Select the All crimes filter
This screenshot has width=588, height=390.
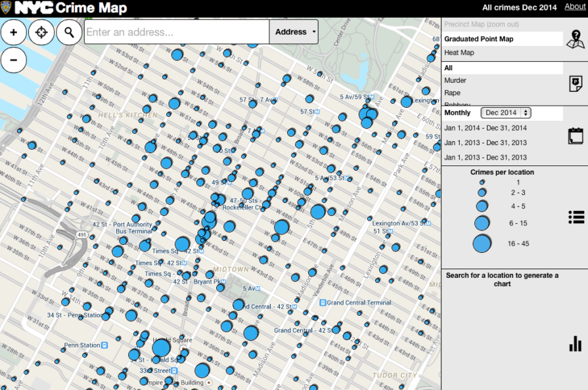point(449,67)
